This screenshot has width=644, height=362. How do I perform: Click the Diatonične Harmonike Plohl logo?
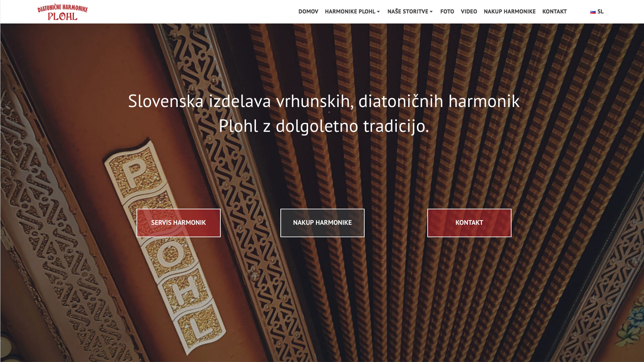(63, 12)
